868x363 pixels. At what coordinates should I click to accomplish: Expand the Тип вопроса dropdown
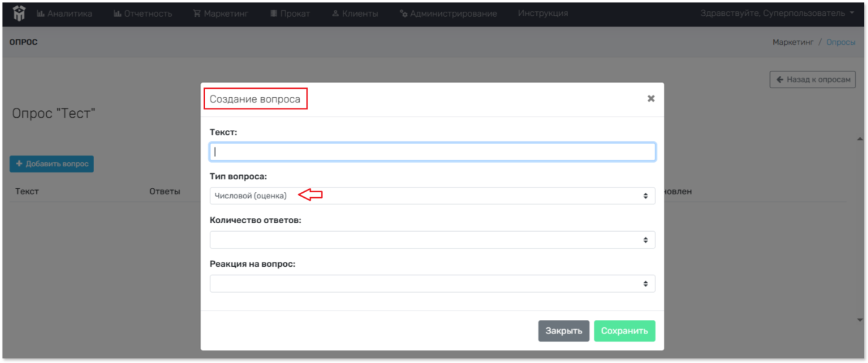pyautogui.click(x=432, y=196)
